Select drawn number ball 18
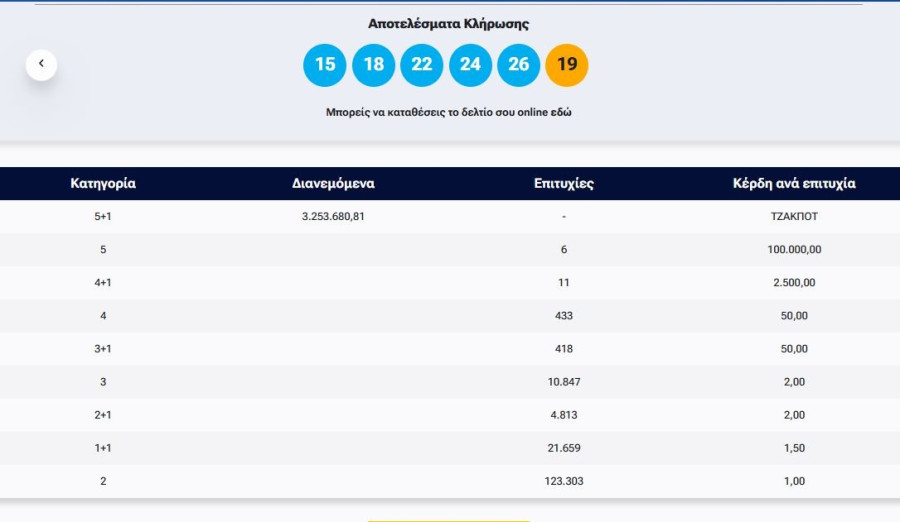 pyautogui.click(x=374, y=65)
